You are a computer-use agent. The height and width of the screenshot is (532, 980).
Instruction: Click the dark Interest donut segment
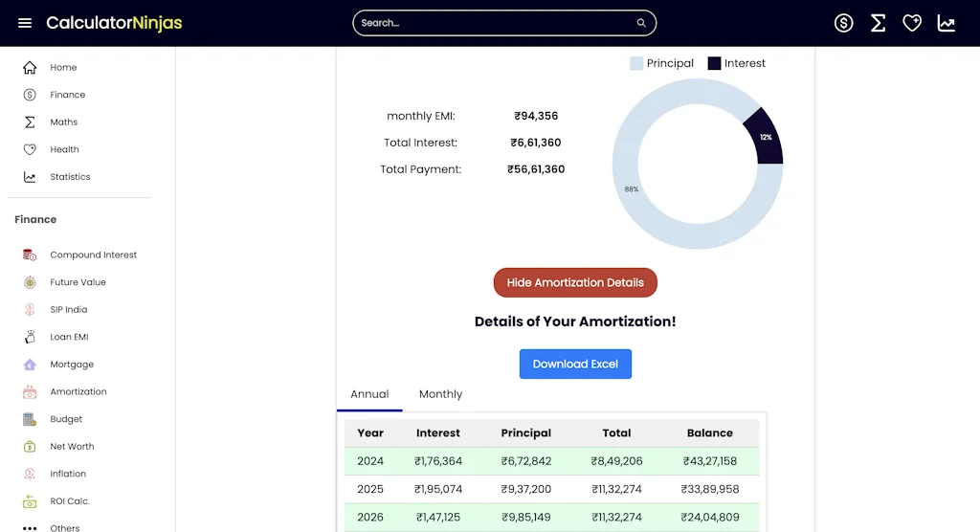(764, 139)
